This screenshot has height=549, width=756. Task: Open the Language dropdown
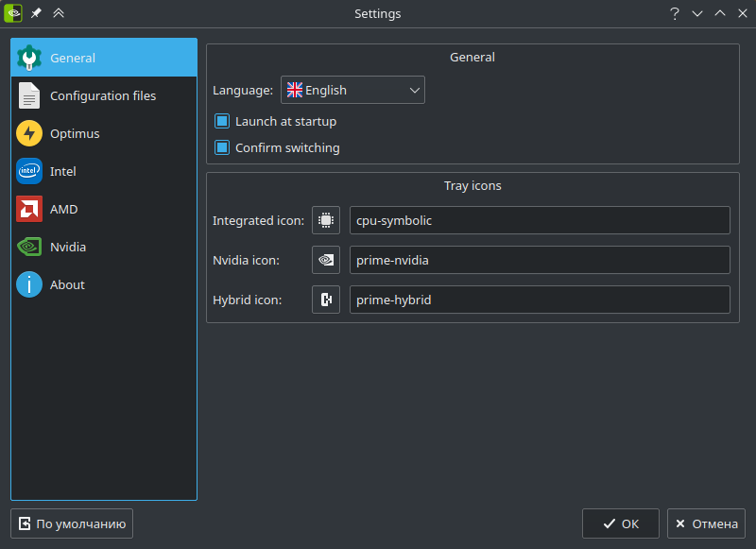point(352,90)
